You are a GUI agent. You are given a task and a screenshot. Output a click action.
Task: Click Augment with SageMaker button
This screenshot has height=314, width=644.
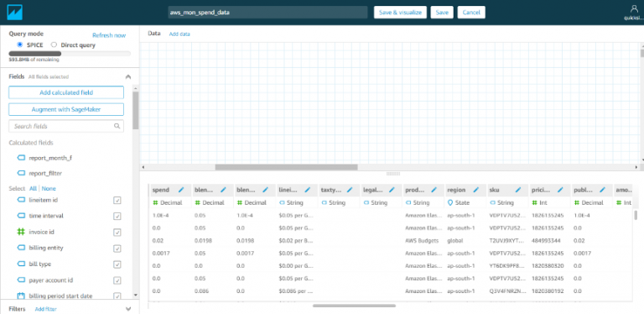[66, 109]
